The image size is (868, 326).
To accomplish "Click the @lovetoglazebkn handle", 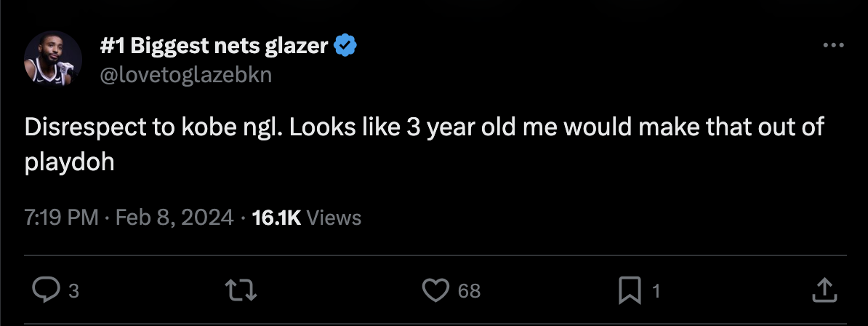I will pyautogui.click(x=185, y=74).
